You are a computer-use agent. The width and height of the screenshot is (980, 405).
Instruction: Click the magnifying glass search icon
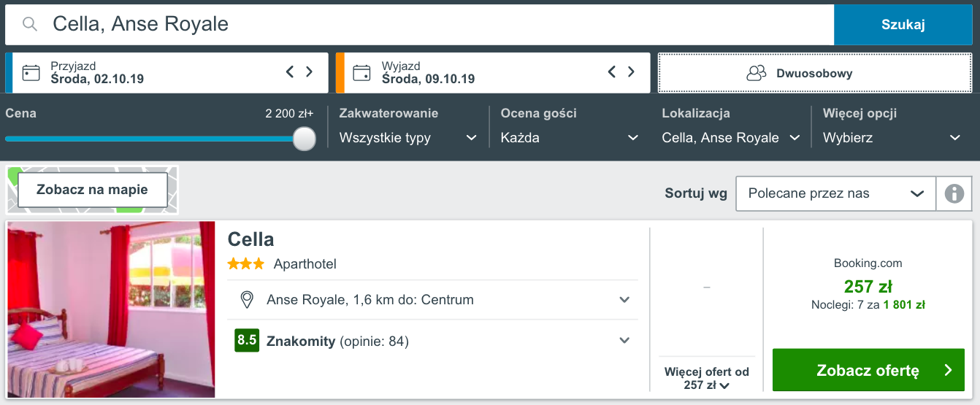pos(30,24)
